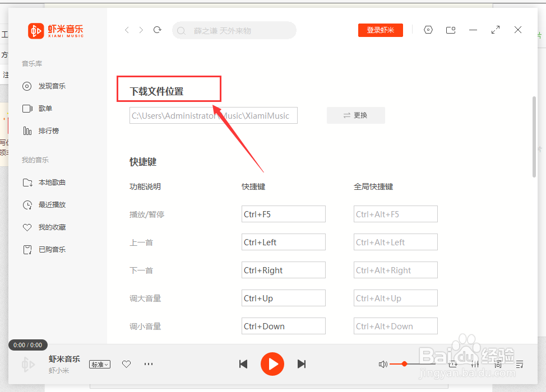
Task: Favorite current song with heart icon
Action: click(126, 364)
